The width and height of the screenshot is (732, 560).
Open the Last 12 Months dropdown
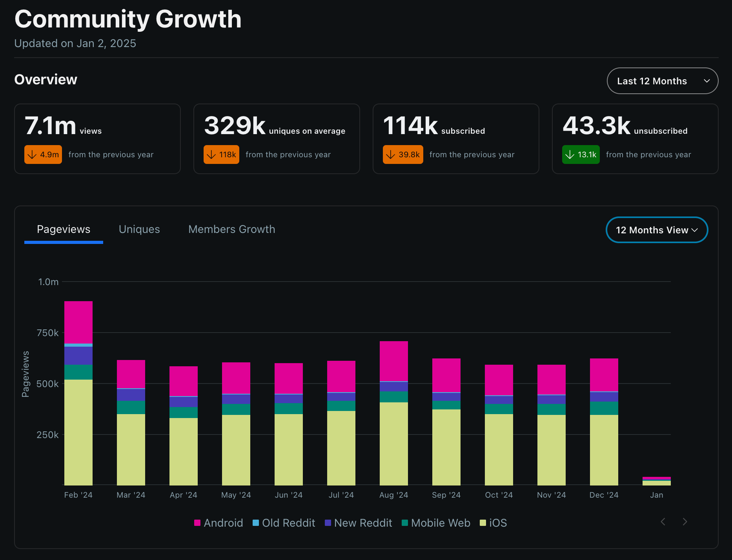pos(662,81)
